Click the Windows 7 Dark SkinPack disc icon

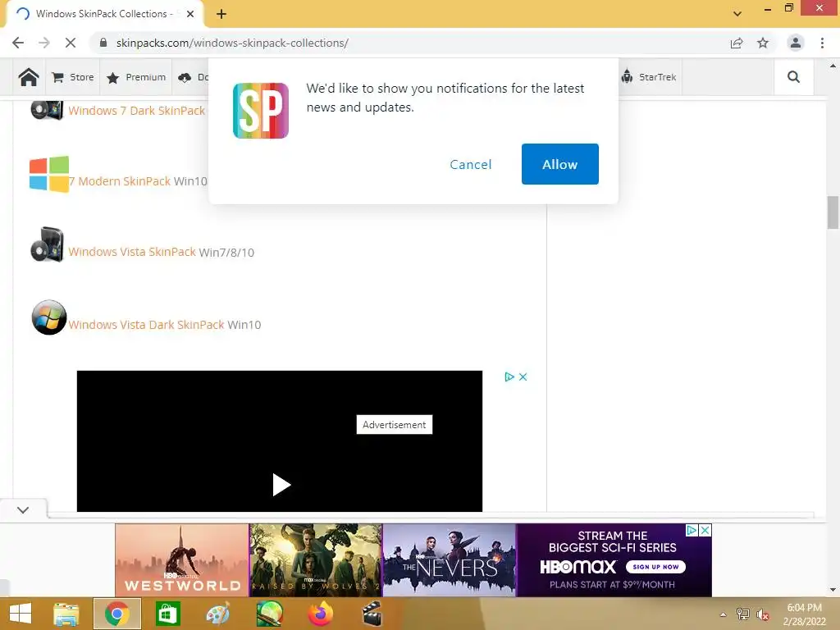pyautogui.click(x=47, y=110)
